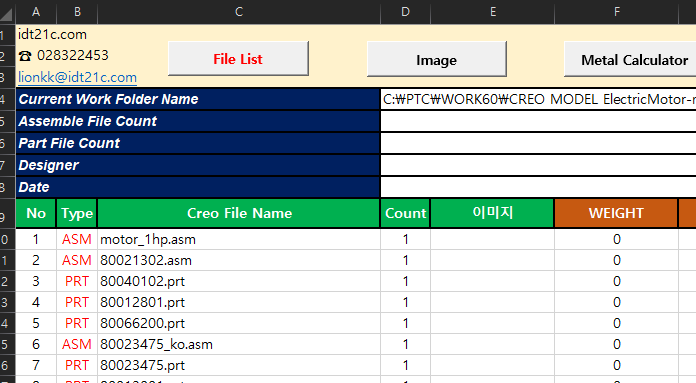Launch the Metal Calculator button
The width and height of the screenshot is (696, 383).
click(630, 59)
